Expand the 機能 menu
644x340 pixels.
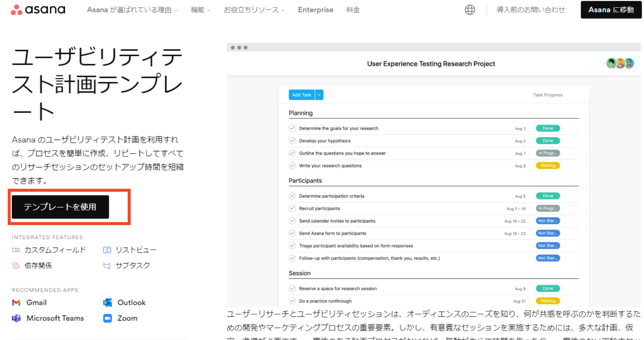(200, 10)
